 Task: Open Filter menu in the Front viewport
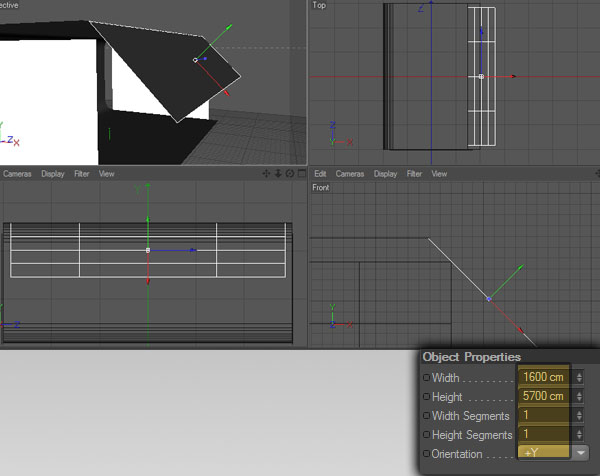pyautogui.click(x=414, y=174)
